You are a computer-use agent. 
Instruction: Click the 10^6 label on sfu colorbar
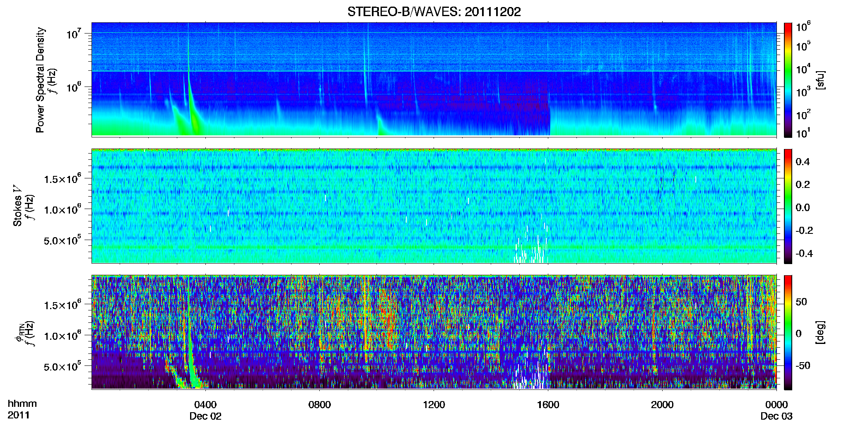point(803,27)
